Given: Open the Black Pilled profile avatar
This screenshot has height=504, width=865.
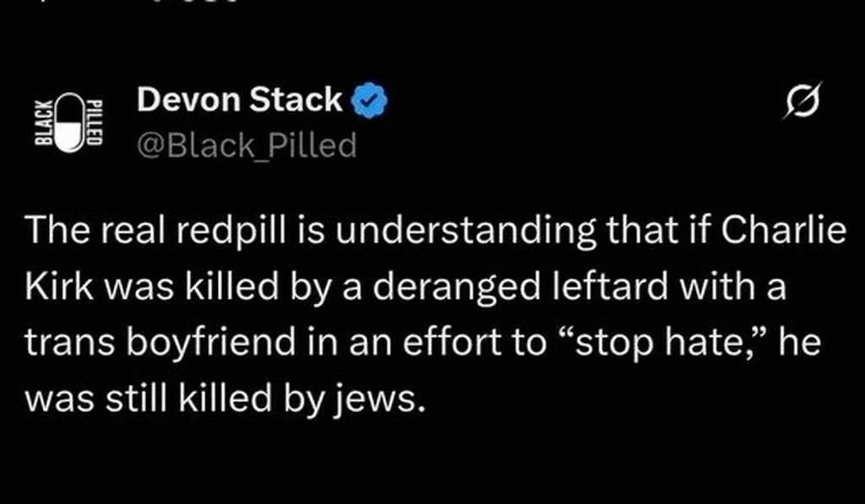Looking at the screenshot, I should click(x=70, y=122).
